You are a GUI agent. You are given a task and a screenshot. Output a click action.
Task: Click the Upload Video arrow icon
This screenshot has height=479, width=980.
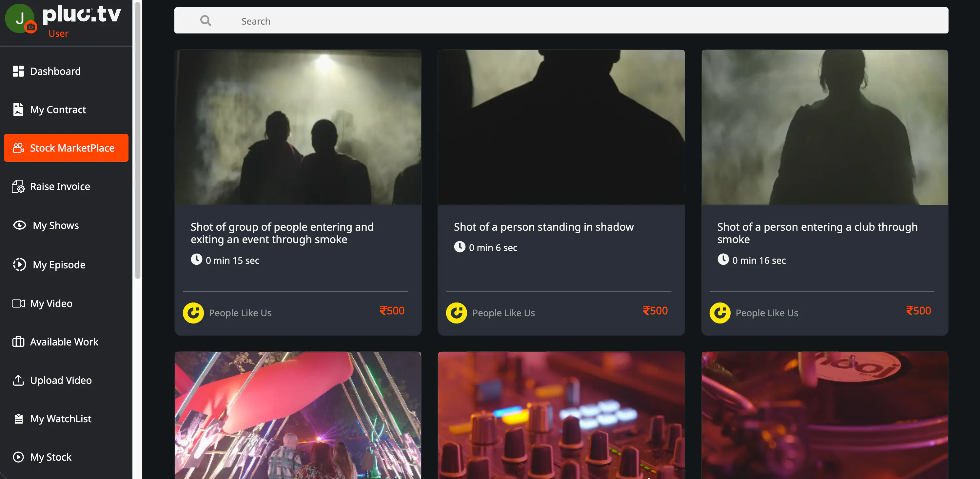pos(18,380)
